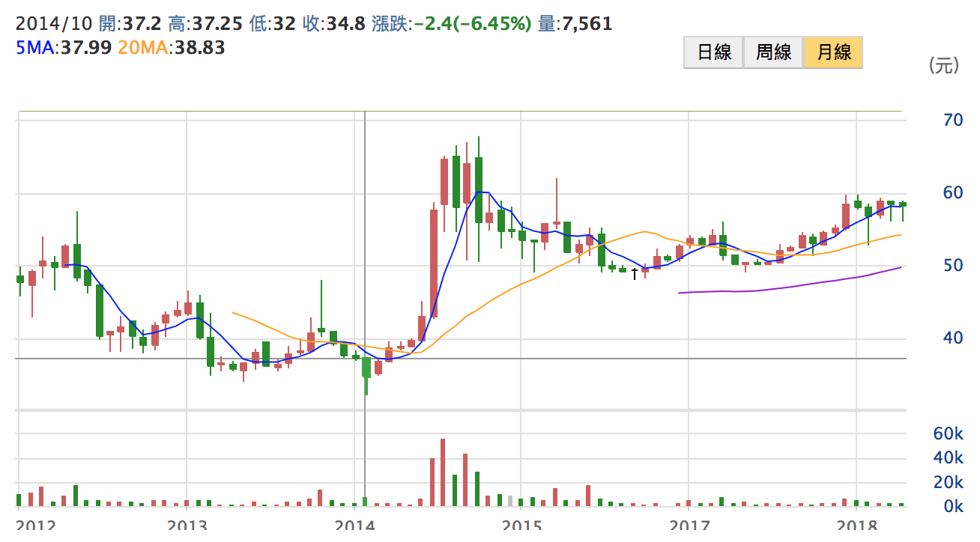Viewport: 980px width, 542px height.
Task: Click the 20MA:38.83 moving average label
Action: (x=172, y=48)
